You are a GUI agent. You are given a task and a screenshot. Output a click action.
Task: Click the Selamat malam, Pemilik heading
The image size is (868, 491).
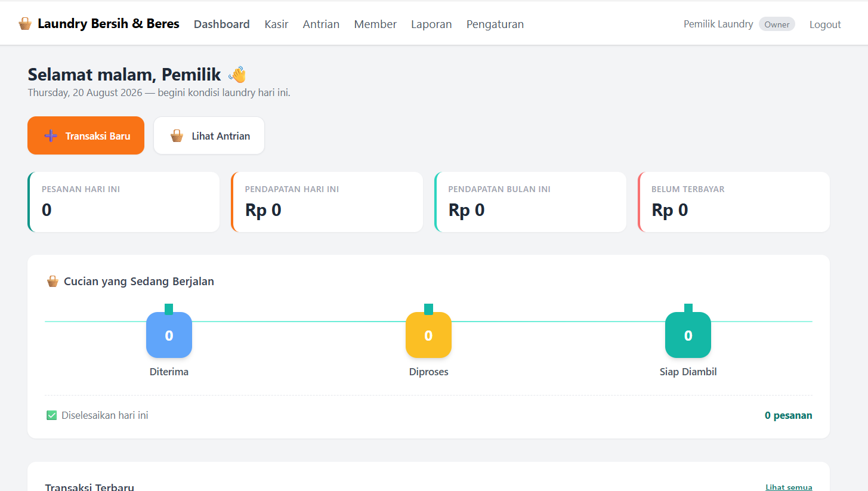pos(125,75)
